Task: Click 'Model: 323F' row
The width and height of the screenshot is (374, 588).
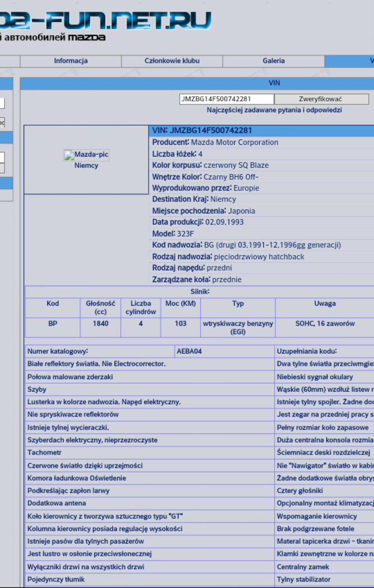Action: (262, 234)
